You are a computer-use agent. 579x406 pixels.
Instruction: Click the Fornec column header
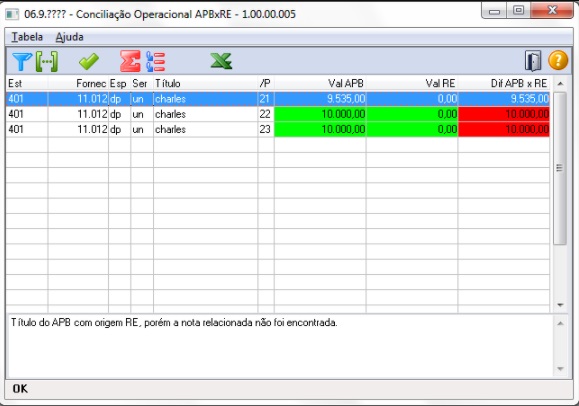pyautogui.click(x=78, y=83)
